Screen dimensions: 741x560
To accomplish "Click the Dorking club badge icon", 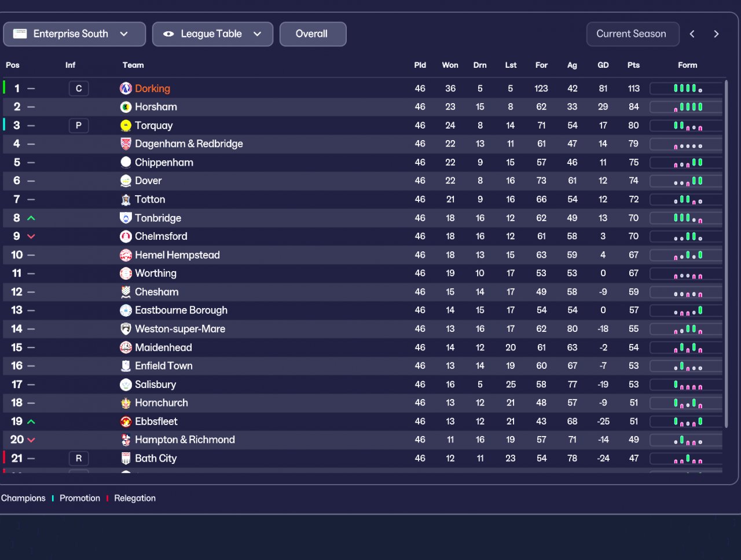I will click(x=126, y=89).
